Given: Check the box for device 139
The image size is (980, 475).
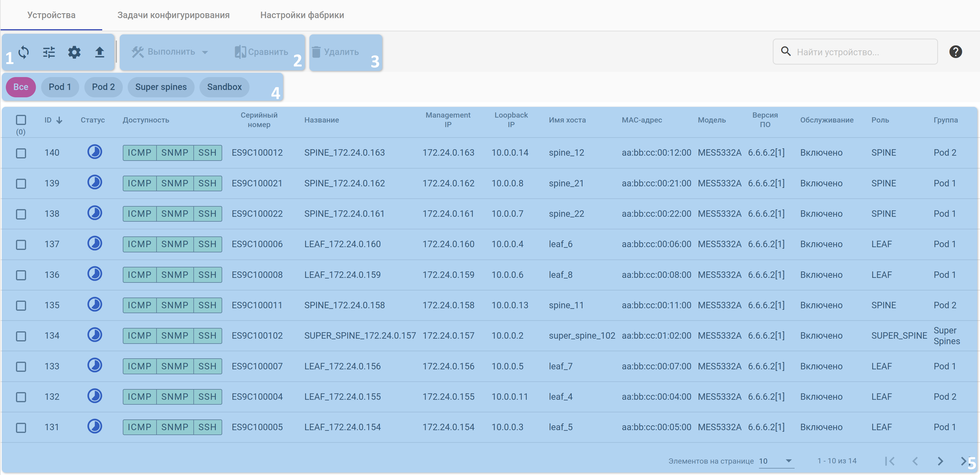Looking at the screenshot, I should [x=21, y=184].
